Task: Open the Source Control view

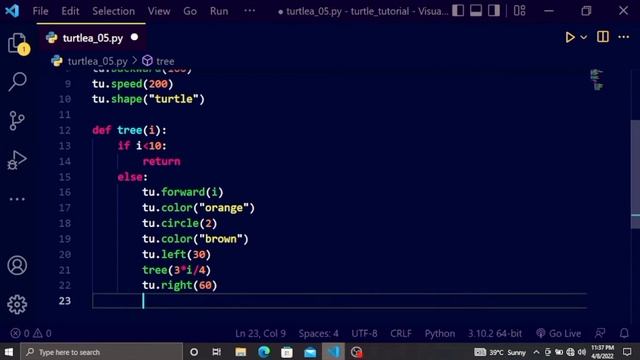Action: pos(17,120)
